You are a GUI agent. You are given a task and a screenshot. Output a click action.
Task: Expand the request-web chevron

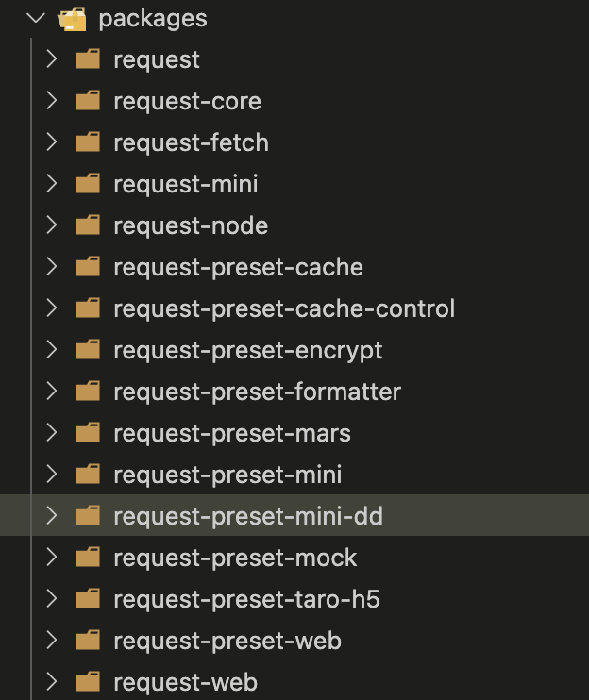tap(51, 682)
